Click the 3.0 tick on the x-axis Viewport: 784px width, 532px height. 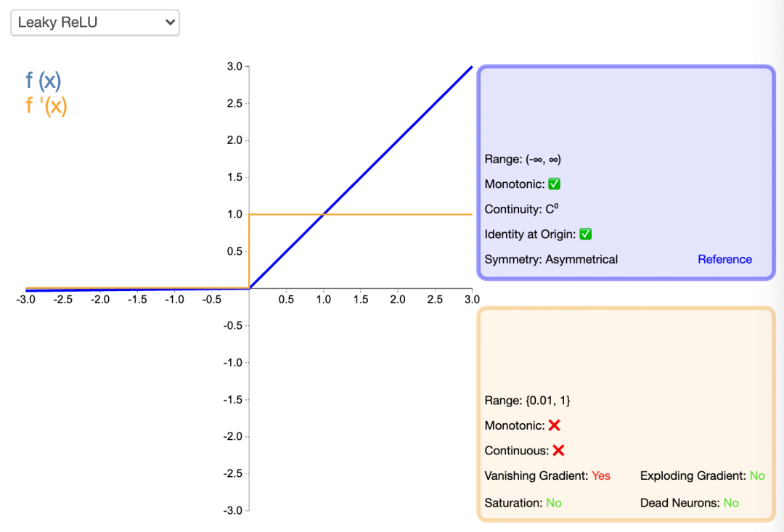[x=472, y=300]
